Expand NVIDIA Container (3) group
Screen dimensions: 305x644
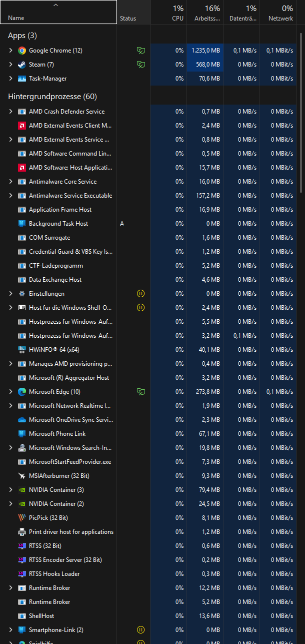coord(10,490)
